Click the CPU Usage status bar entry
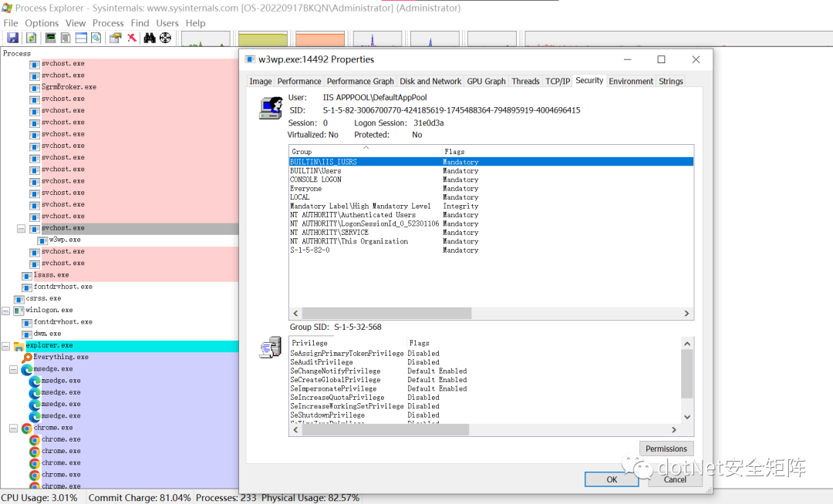The image size is (833, 504). [x=39, y=498]
